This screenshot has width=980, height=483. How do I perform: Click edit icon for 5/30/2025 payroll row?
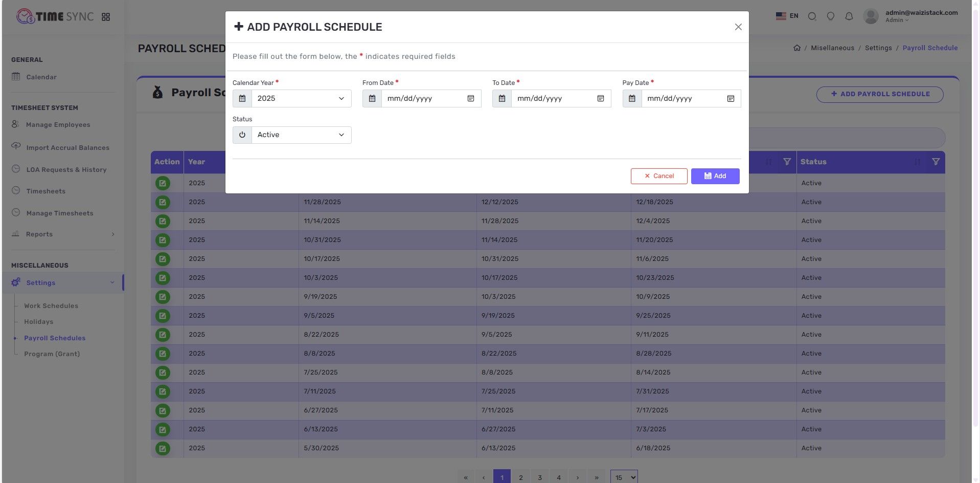tap(163, 449)
